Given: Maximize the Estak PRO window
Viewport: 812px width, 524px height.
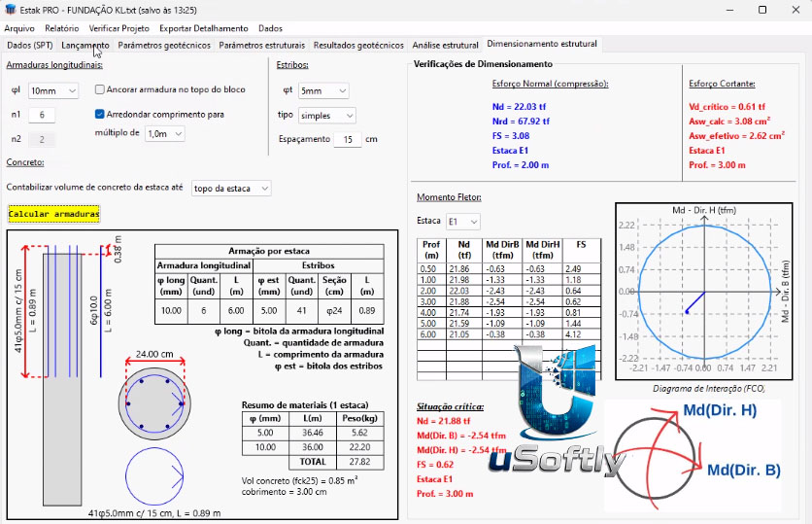Looking at the screenshot, I should pyautogui.click(x=762, y=10).
